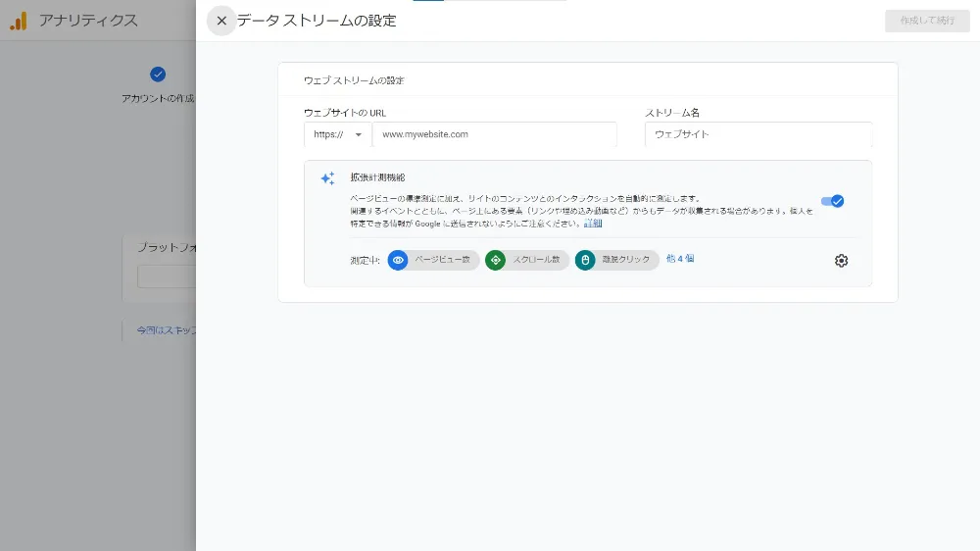Select the ページビュー数 chip label
Viewport: 980px width, 551px height.
(443, 260)
